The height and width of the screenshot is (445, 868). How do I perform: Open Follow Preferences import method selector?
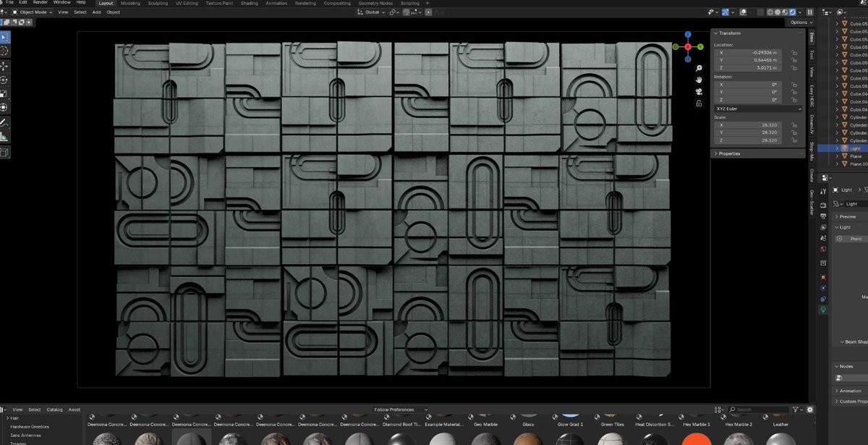point(401,410)
